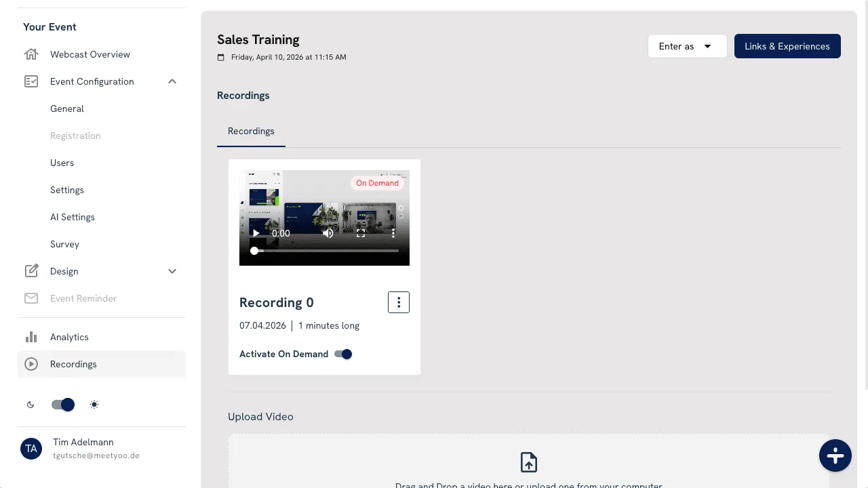Click the upload file icon
This screenshot has width=868, height=488.
pyautogui.click(x=528, y=462)
